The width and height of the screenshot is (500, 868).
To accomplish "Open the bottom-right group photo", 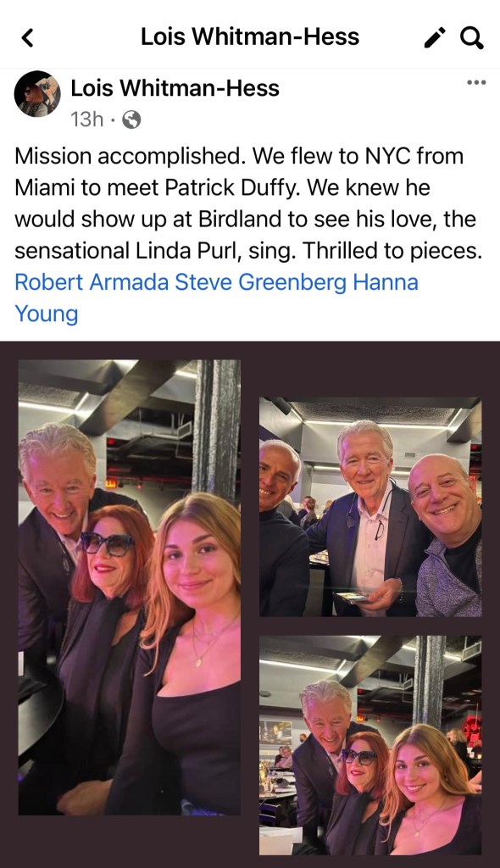I will coord(370,745).
